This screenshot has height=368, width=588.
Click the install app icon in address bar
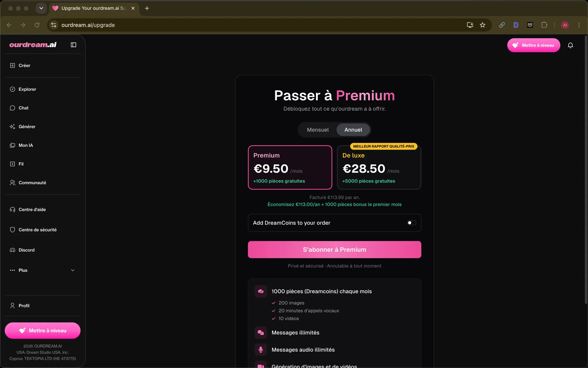click(x=470, y=25)
